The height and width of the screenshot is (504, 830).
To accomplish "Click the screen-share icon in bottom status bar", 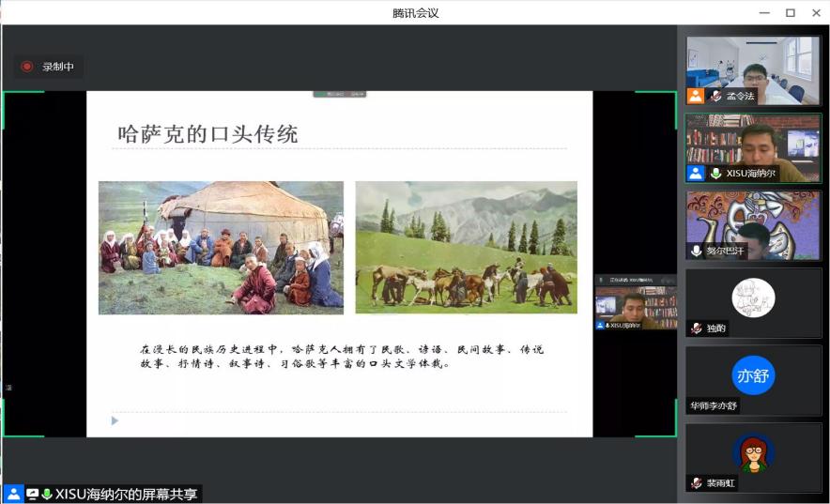I will point(33,494).
